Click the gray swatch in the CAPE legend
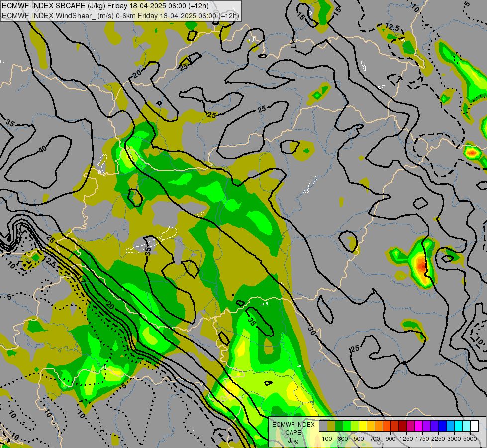487x448 pixels. pyautogui.click(x=323, y=426)
